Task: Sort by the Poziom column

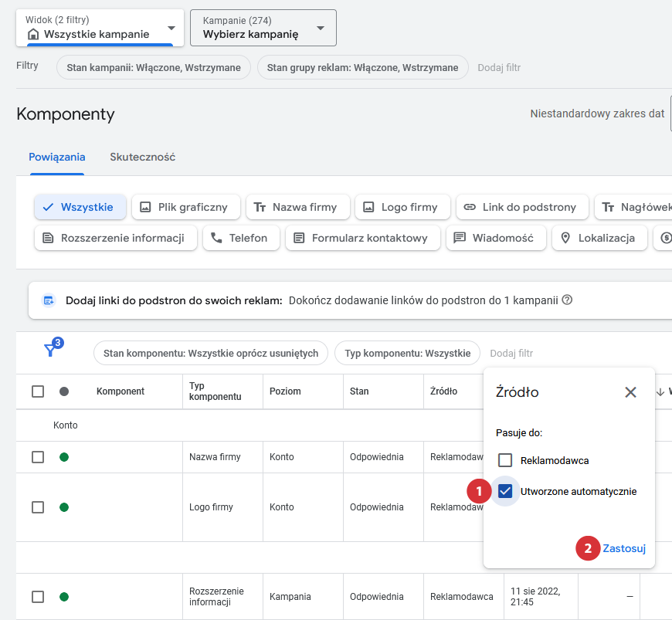Action: 285,391
